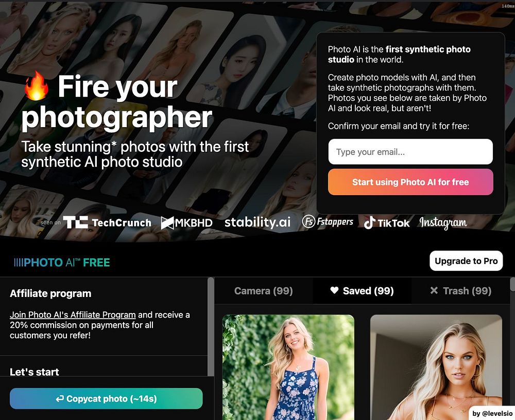
Task: Click the stability.ai logo
Action: pyautogui.click(x=257, y=222)
